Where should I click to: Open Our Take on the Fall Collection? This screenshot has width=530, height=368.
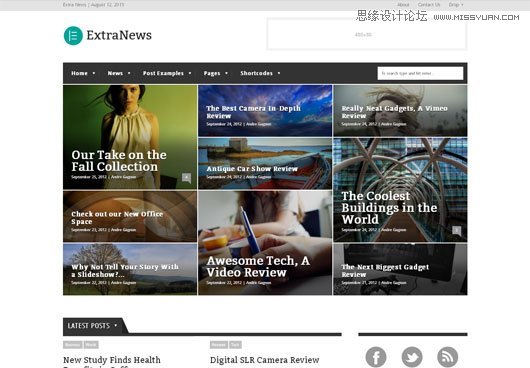point(119,161)
